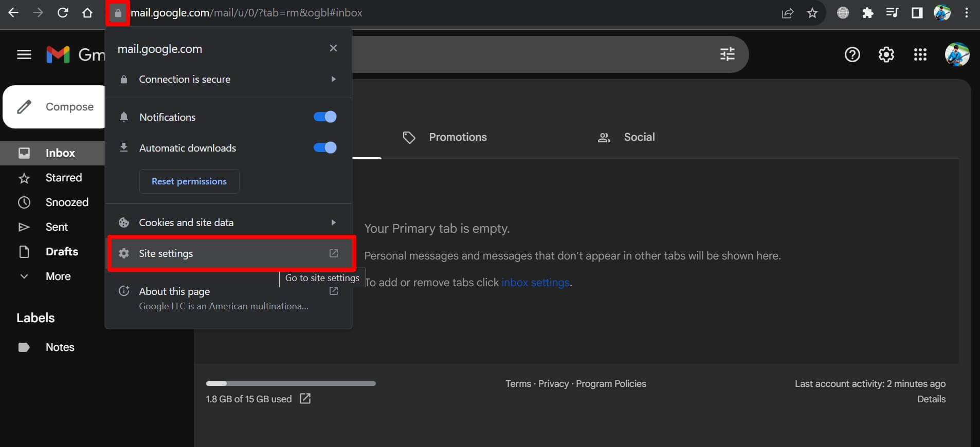Go to browser home page icon
This screenshot has height=447, width=980.
pos(87,13)
